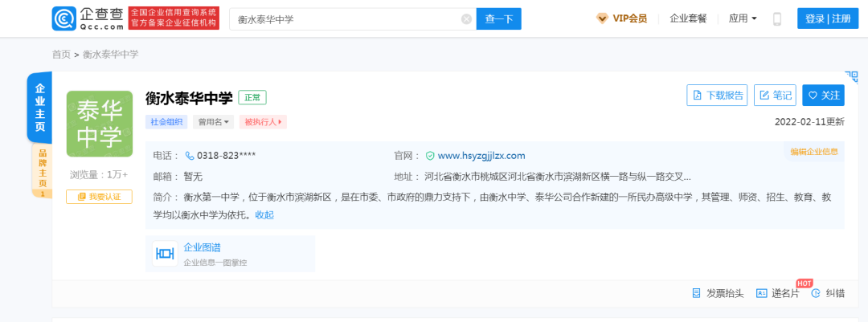Image resolution: width=868 pixels, height=322 pixels.
Task: Open 递名片 business card option
Action: click(x=778, y=294)
